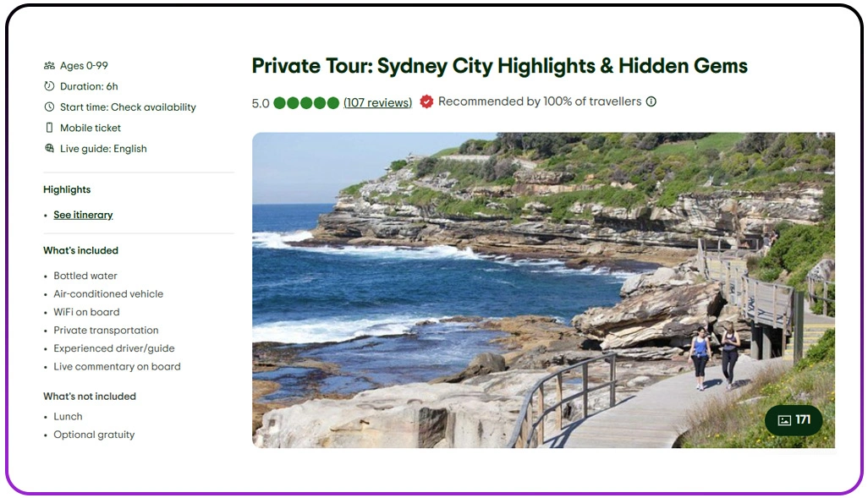Click the coastal walkway tour photo

pyautogui.click(x=508, y=287)
